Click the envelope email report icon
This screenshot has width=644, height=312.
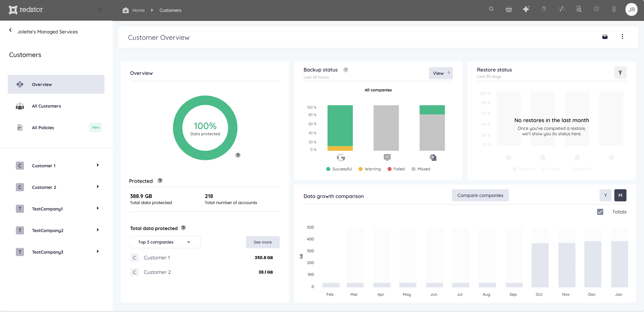605,37
